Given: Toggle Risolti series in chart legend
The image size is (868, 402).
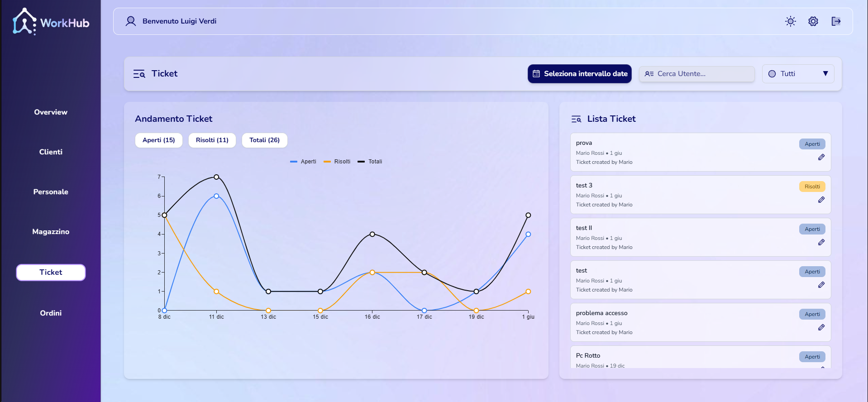Looking at the screenshot, I should (337, 162).
